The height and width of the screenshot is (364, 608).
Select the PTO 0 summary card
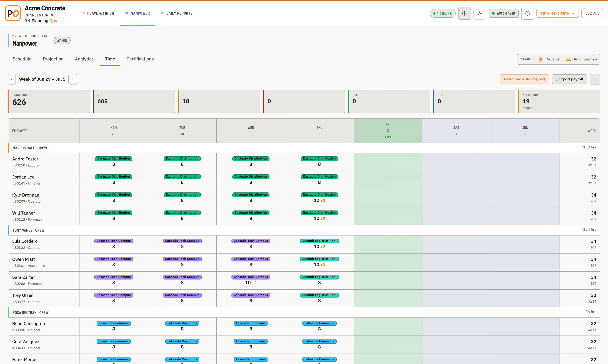[x=474, y=101]
